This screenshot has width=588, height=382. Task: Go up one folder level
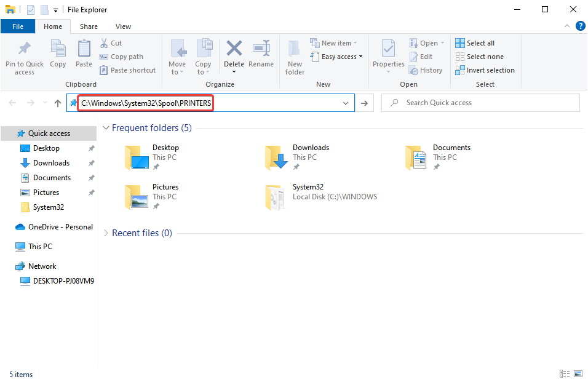57,103
